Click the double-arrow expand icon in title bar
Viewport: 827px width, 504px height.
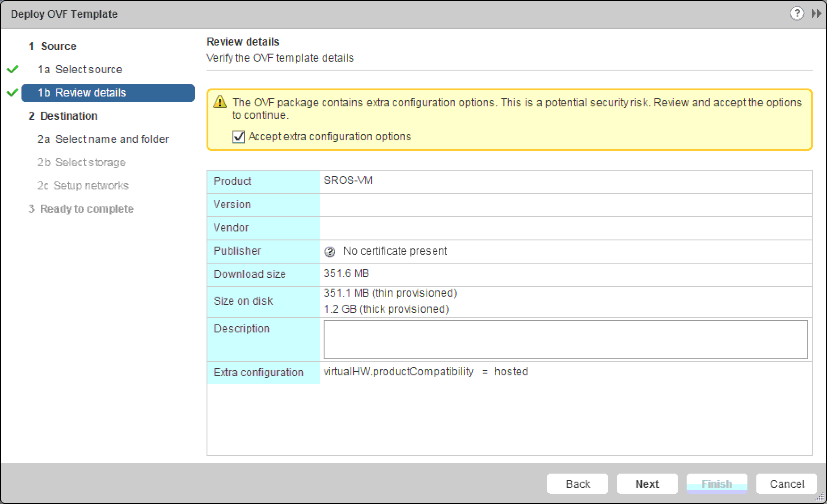[x=816, y=14]
